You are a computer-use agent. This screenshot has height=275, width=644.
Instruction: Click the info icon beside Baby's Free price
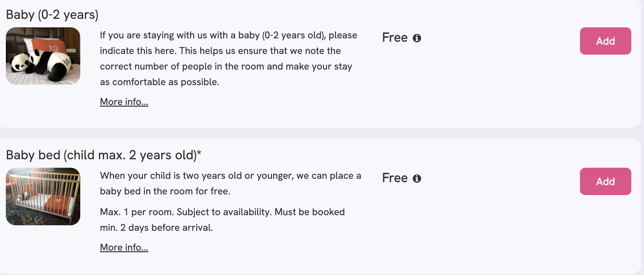(417, 38)
